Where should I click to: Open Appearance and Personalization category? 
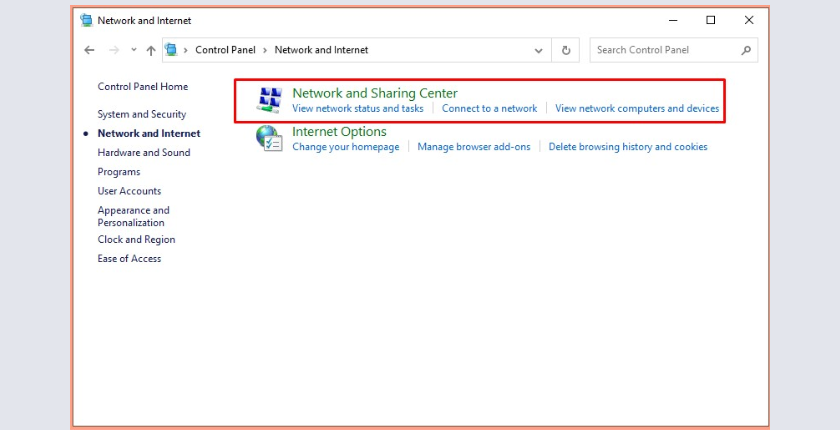click(x=133, y=216)
